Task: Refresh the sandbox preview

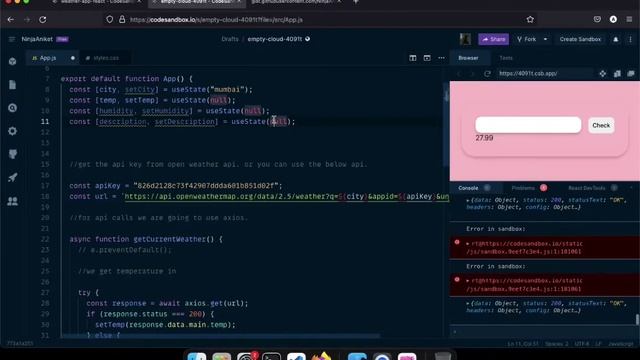Action: (487, 74)
